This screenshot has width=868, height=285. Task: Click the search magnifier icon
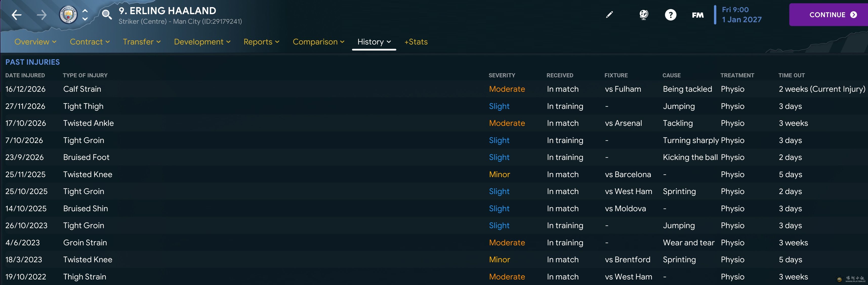(x=107, y=15)
